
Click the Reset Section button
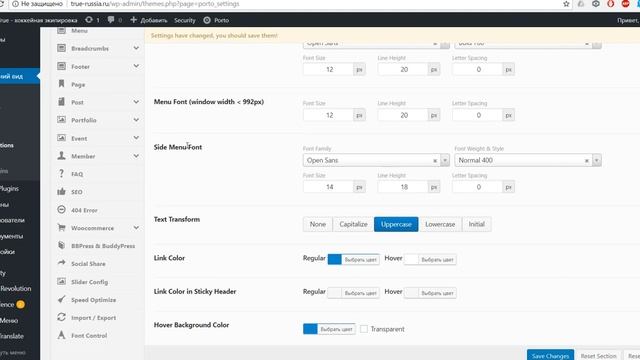[598, 356]
